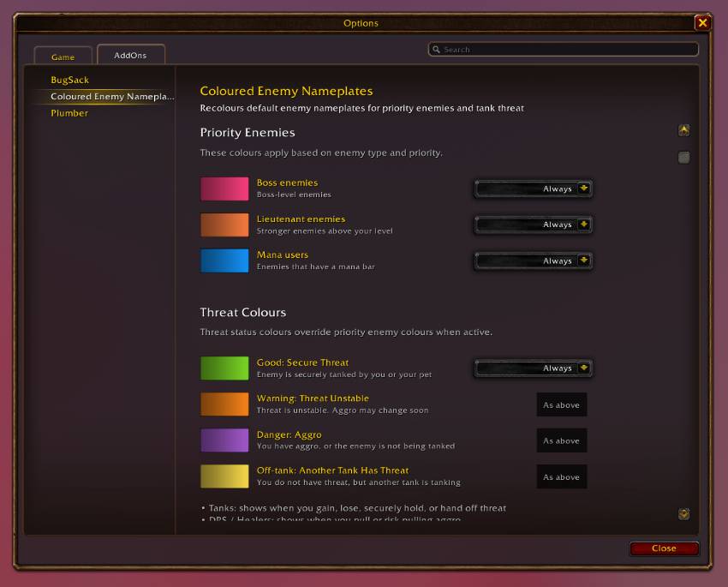728x587 pixels.
Task: Open BugSack addon settings
Action: point(69,80)
